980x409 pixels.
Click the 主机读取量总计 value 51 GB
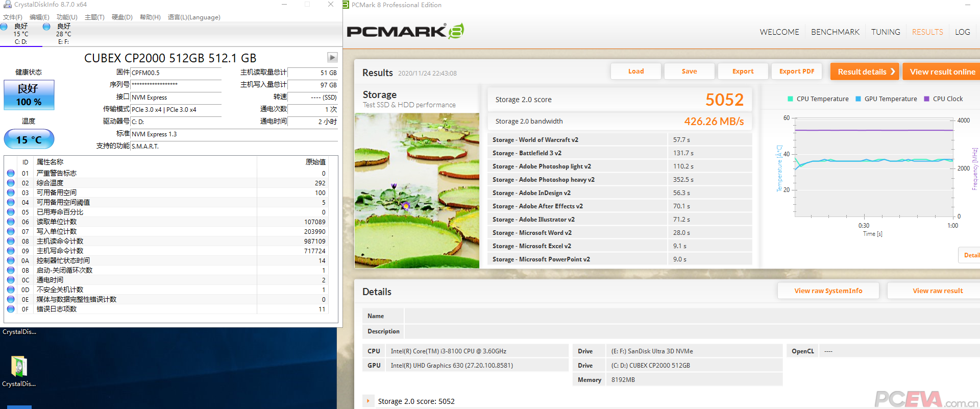[328, 73]
